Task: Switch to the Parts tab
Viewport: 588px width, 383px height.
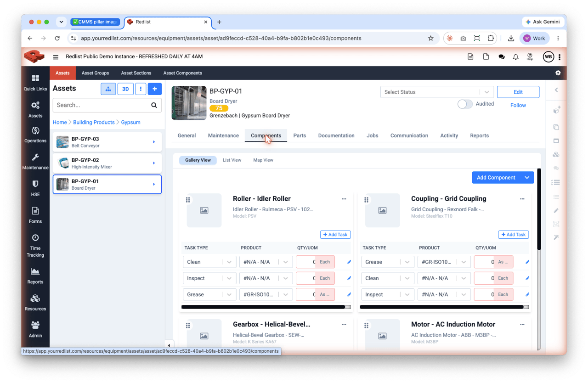Action: [x=300, y=135]
